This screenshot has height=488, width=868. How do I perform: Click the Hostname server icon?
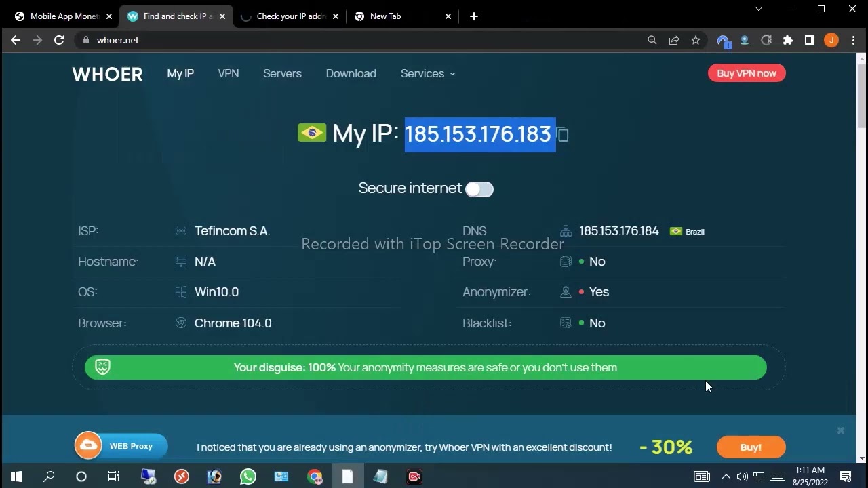[181, 262]
